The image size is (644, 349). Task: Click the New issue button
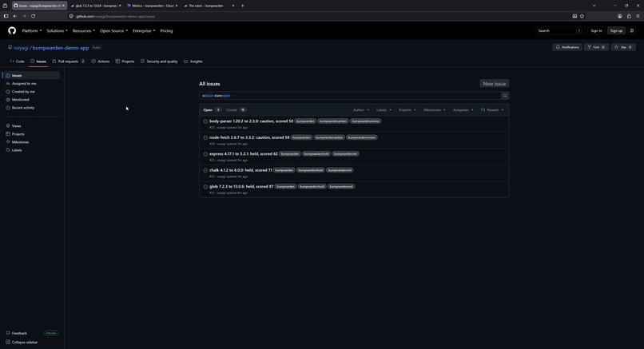tap(494, 84)
